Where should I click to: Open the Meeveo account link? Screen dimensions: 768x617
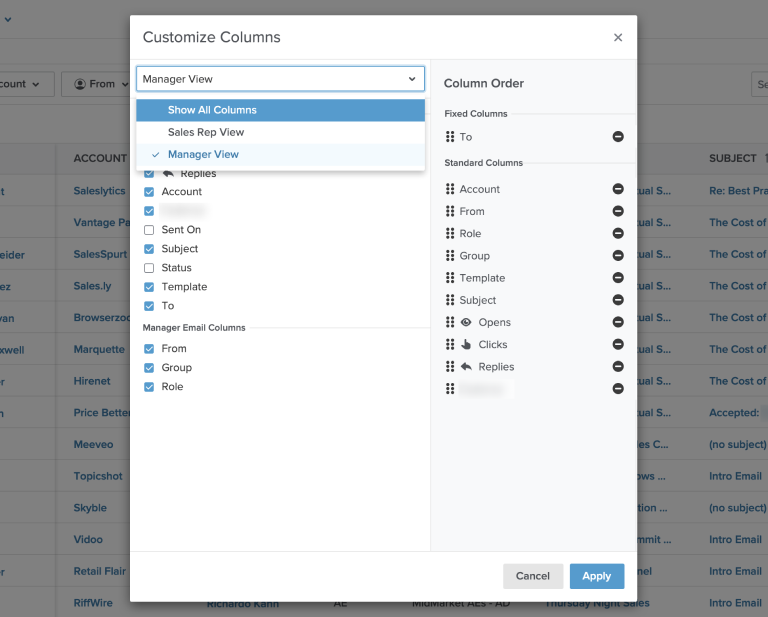93,444
